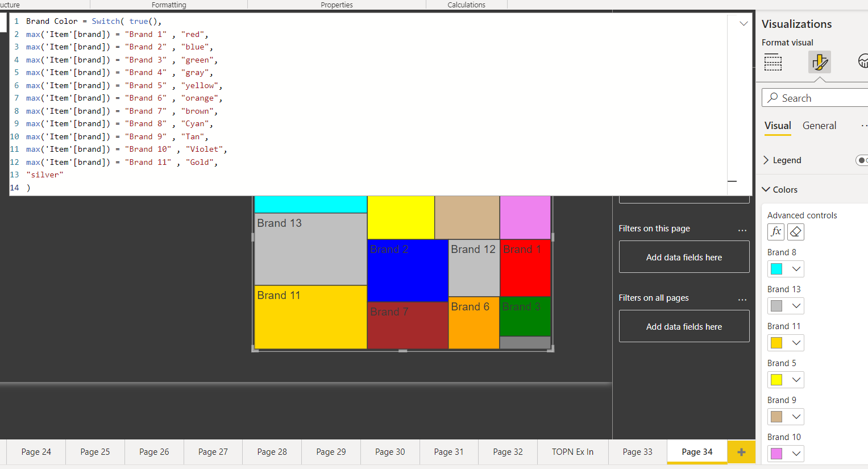Pick the Brand 10 violet color swatch
This screenshot has width=868, height=469.
coord(776,454)
